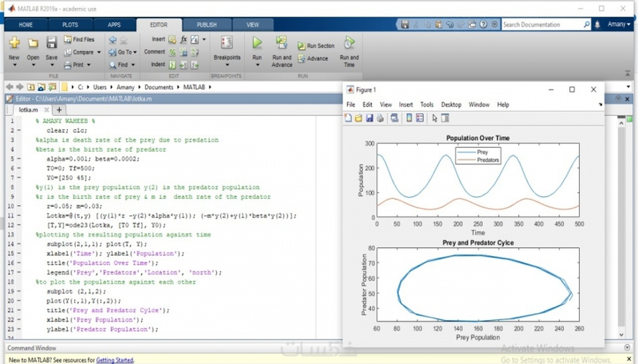Switch to the PUBLISH ribbon tab
Screen dimensions: 638x364
207,24
